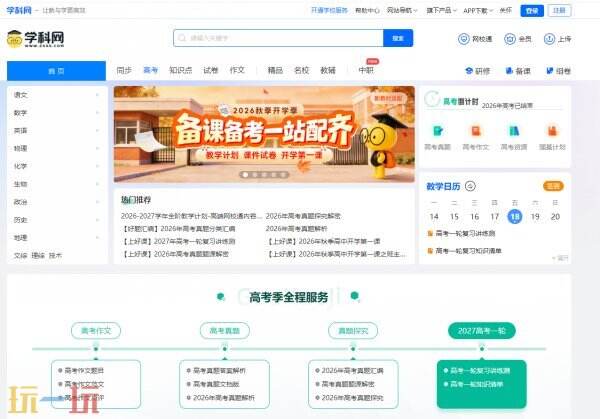Open the 教辅 nav tab
The width and height of the screenshot is (600, 419).
click(328, 70)
